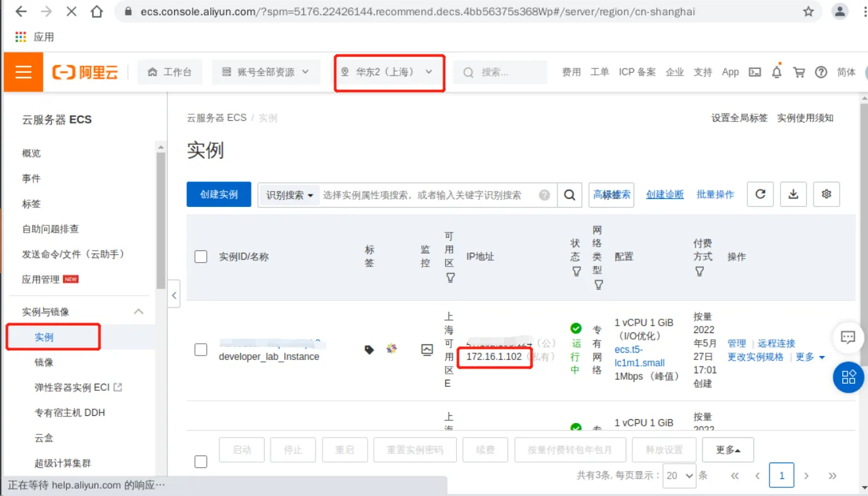Go to next page in pagination
868x496 pixels.
click(806, 476)
